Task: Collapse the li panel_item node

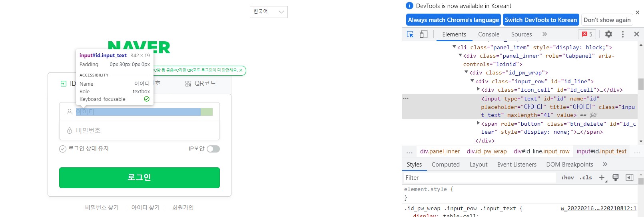Action: click(454, 47)
